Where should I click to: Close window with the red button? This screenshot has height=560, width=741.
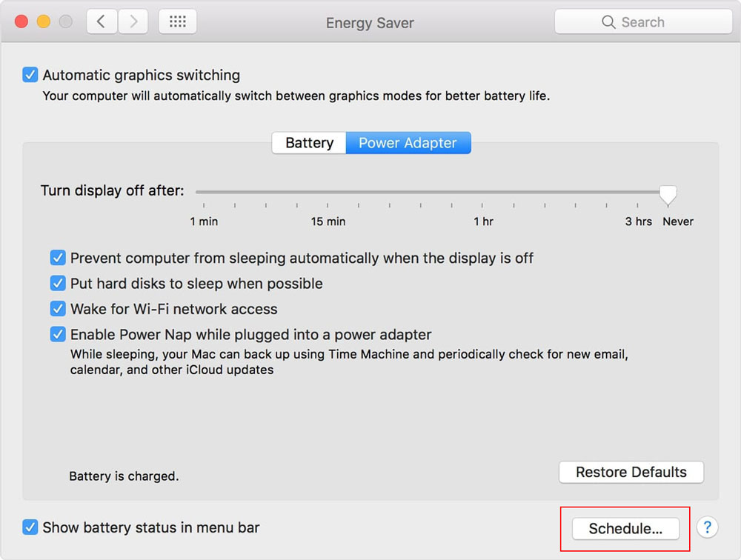coord(21,22)
